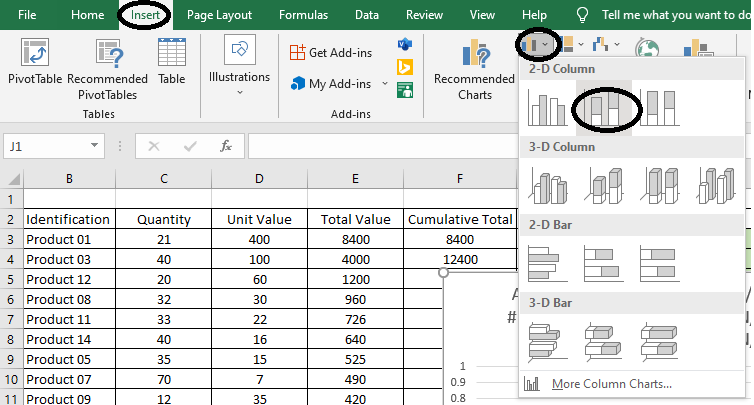This screenshot has height=405, width=754.
Task: Open the Insert Waterfall chart dropdown
Action: point(605,45)
